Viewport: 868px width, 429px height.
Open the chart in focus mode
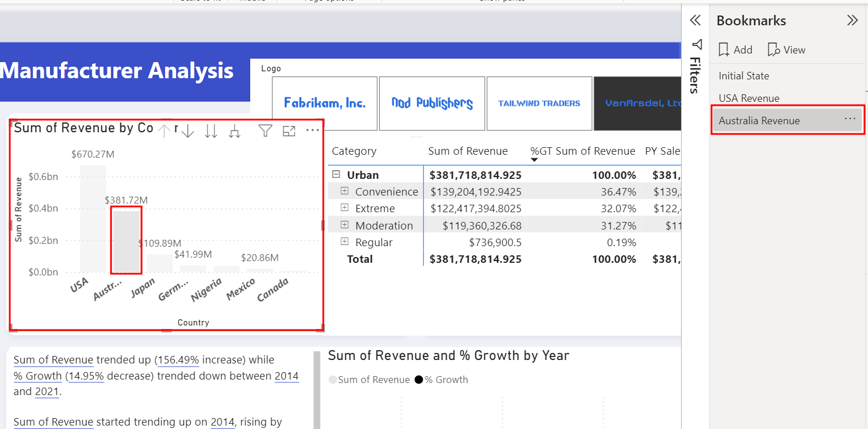point(289,131)
